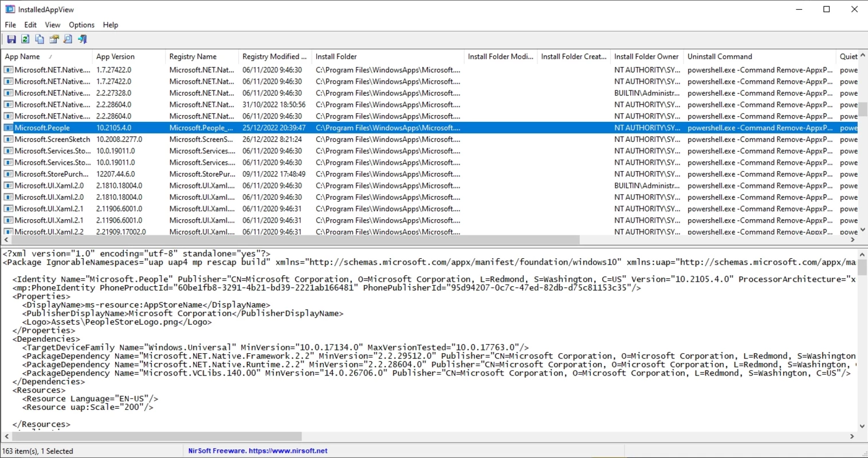Click version cell 10.2008.2277.0
This screenshot has height=458, width=868.
click(119, 139)
